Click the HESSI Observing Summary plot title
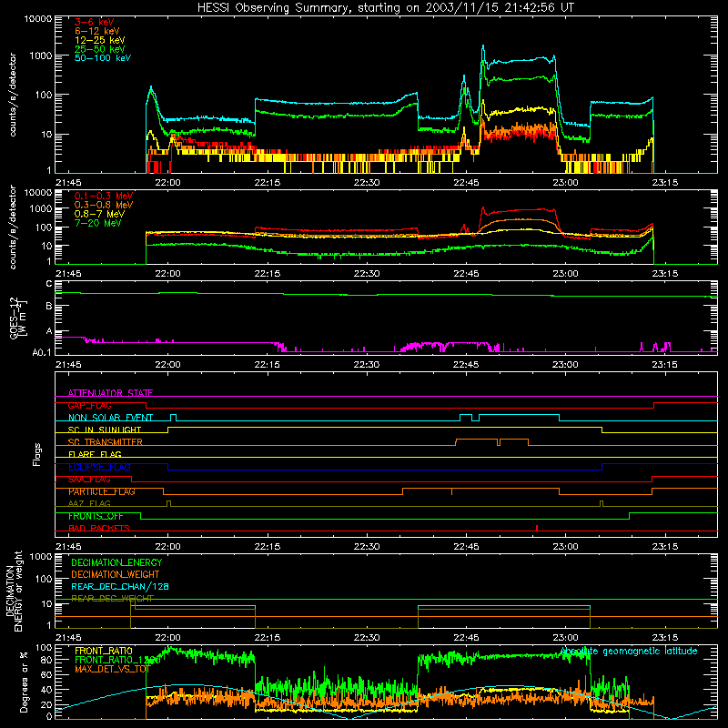 coord(385,8)
